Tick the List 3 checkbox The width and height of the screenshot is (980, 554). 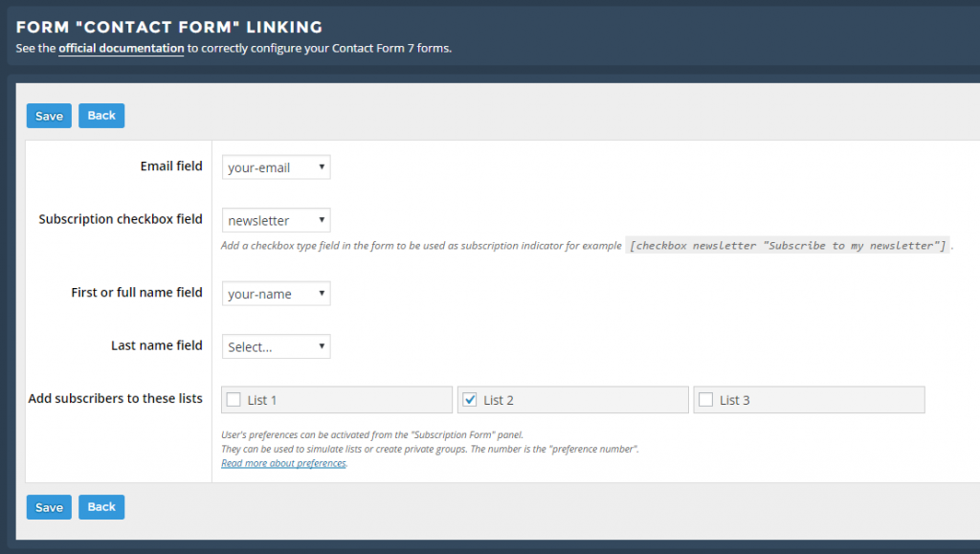pyautogui.click(x=705, y=400)
